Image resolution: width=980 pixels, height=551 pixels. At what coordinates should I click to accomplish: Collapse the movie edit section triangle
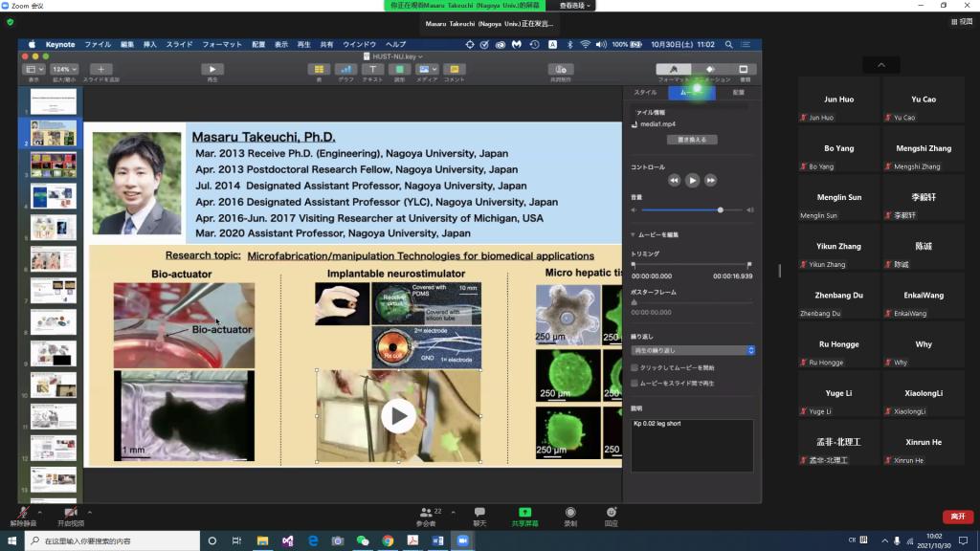pyautogui.click(x=633, y=234)
